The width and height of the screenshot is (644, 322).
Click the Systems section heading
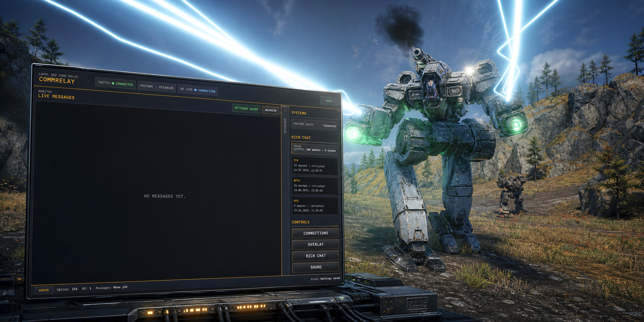coord(299,113)
